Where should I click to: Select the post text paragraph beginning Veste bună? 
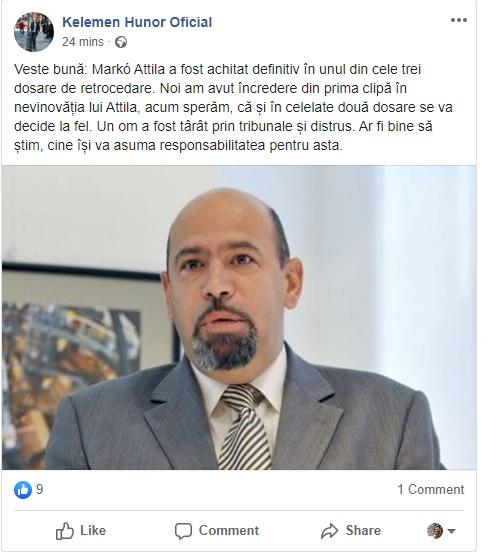233,107
